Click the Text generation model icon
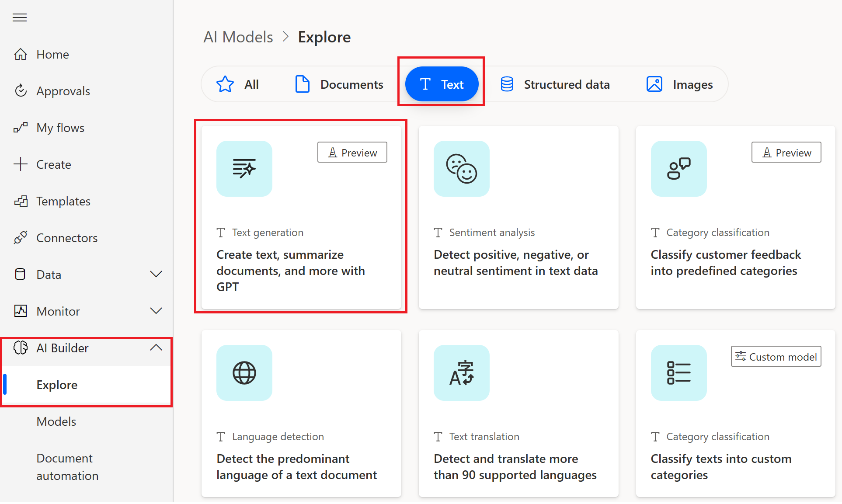 pos(244,169)
